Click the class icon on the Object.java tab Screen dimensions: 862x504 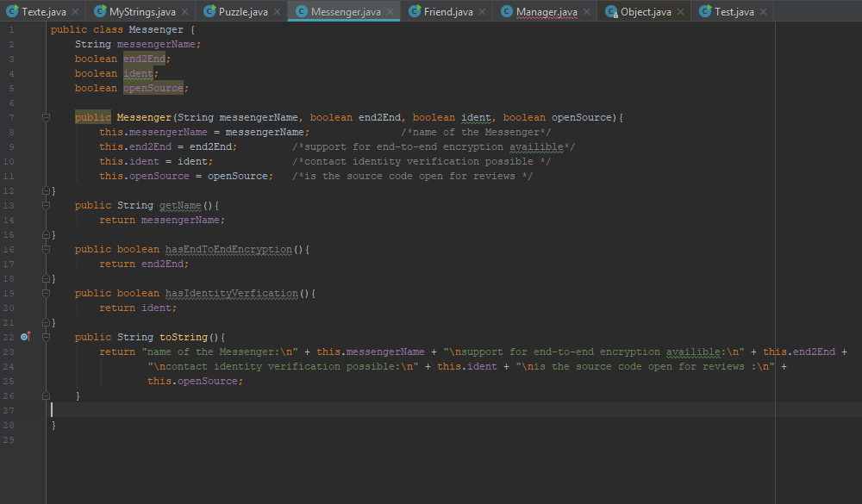[x=611, y=12]
